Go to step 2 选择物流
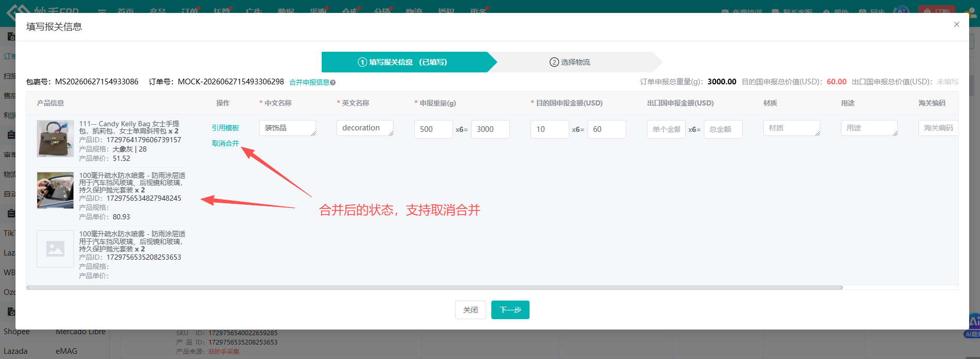The width and height of the screenshot is (980, 359). pos(569,62)
